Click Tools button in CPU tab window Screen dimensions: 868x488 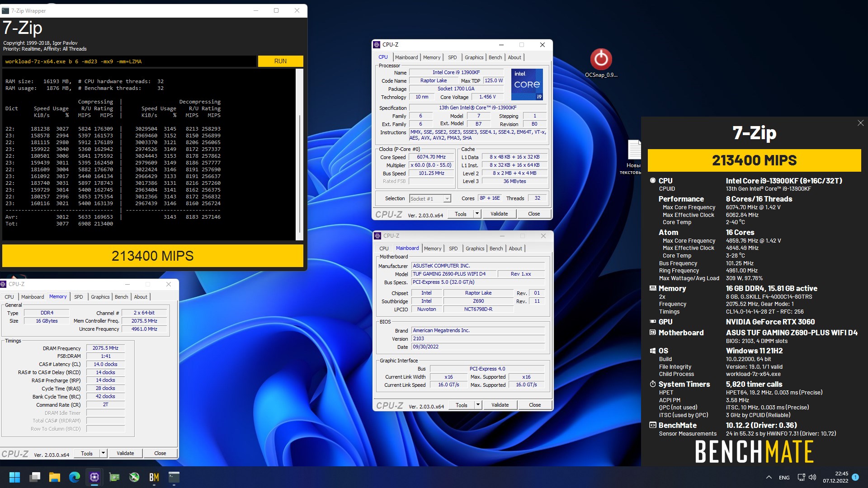(x=460, y=214)
